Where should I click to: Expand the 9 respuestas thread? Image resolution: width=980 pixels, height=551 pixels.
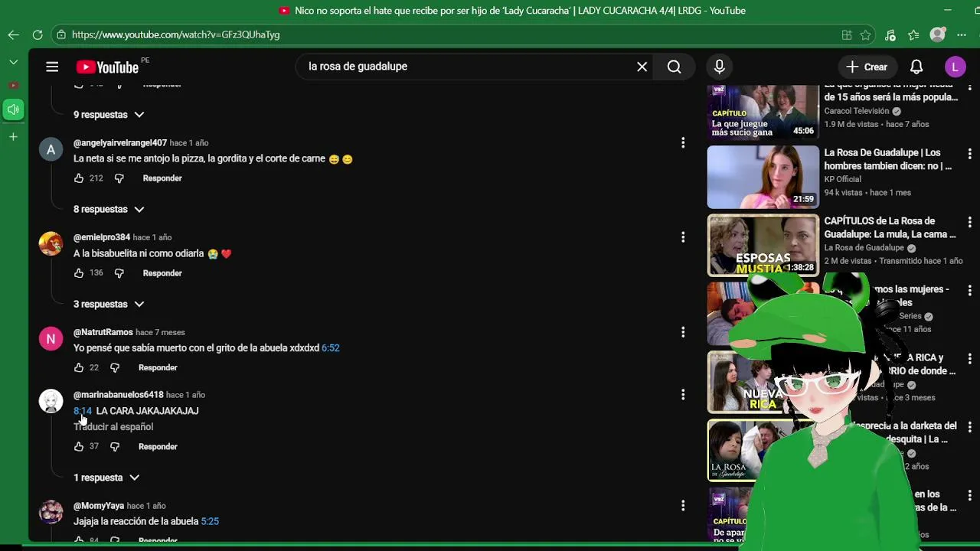click(108, 115)
